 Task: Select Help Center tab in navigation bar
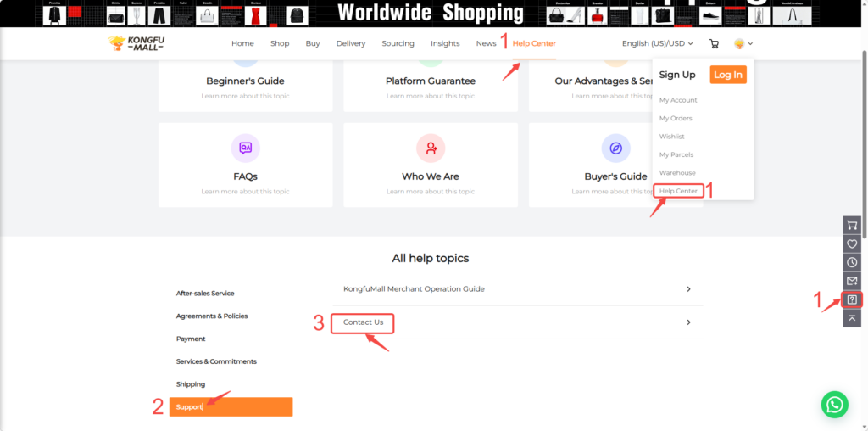[x=534, y=44]
